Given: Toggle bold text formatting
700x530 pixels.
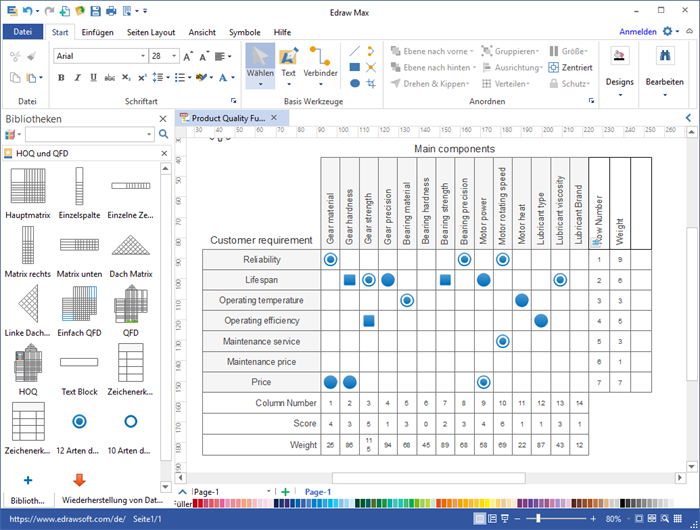Looking at the screenshot, I should coord(61,77).
